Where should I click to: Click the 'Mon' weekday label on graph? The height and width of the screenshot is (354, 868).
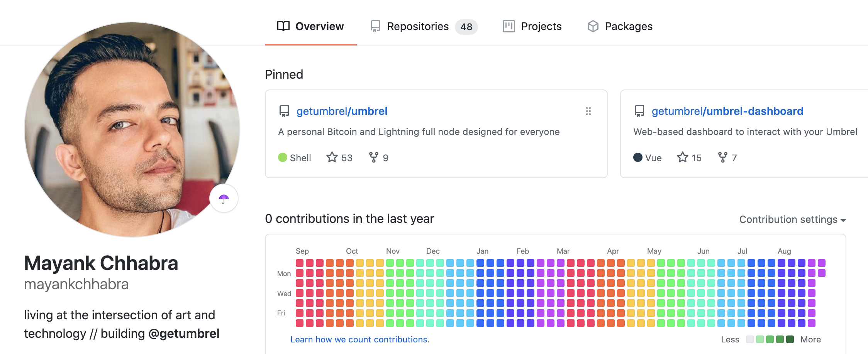[x=284, y=273]
